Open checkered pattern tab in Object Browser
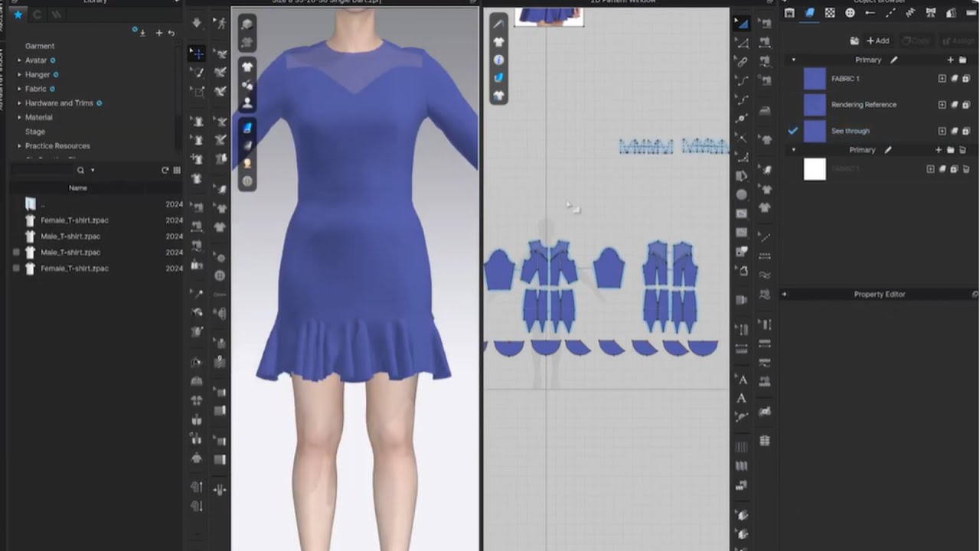 pyautogui.click(x=830, y=13)
